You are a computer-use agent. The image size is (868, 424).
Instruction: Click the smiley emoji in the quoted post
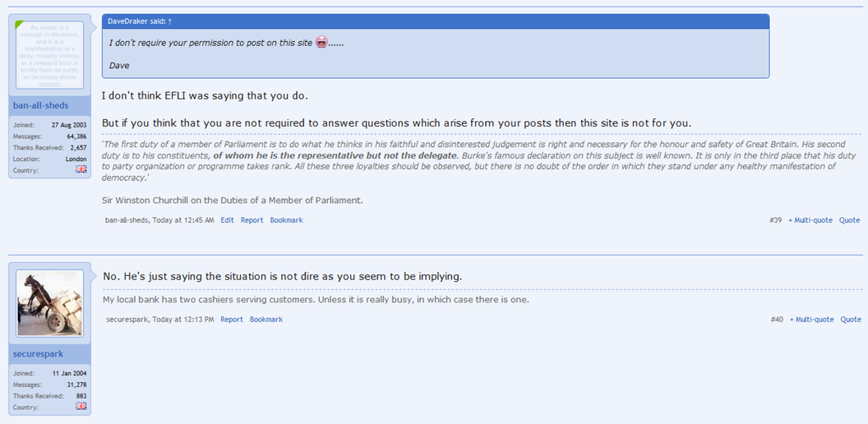(x=321, y=42)
